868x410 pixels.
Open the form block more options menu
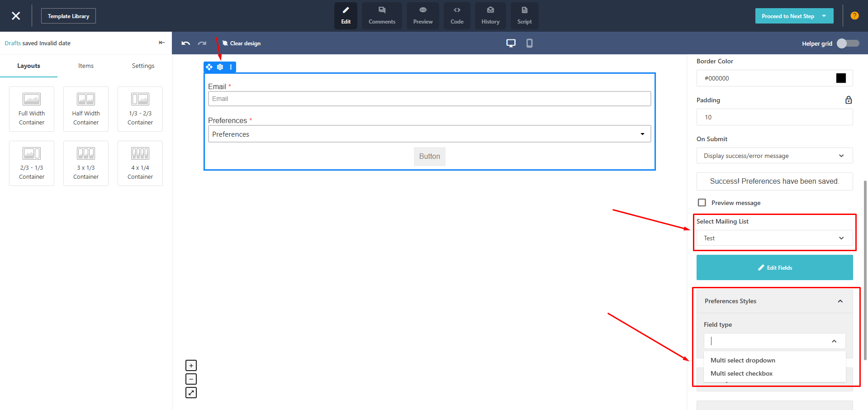click(231, 67)
